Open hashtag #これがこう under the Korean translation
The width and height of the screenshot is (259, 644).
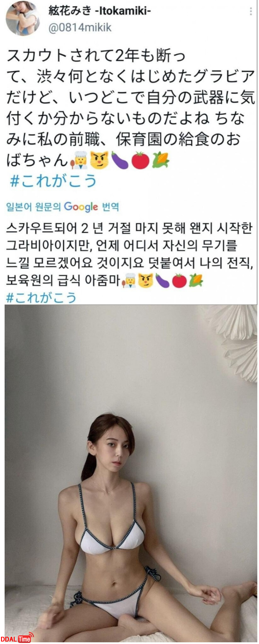(x=41, y=297)
